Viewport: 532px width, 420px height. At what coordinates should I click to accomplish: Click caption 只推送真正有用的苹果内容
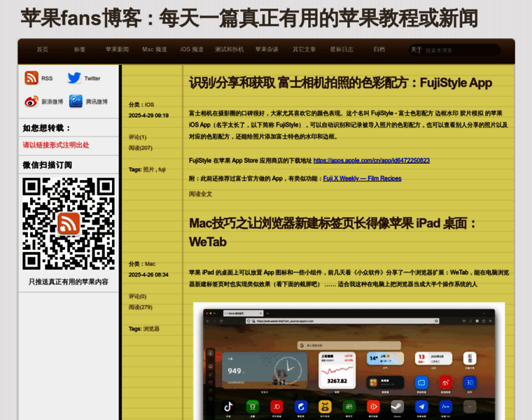[68, 282]
